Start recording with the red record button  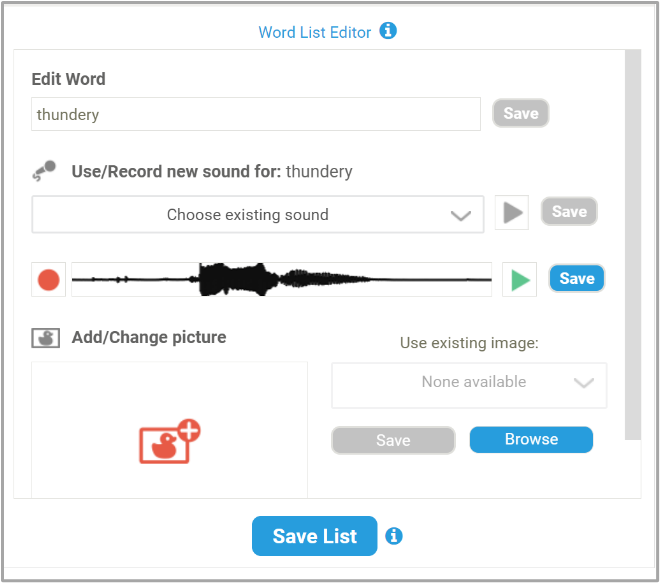pyautogui.click(x=48, y=280)
